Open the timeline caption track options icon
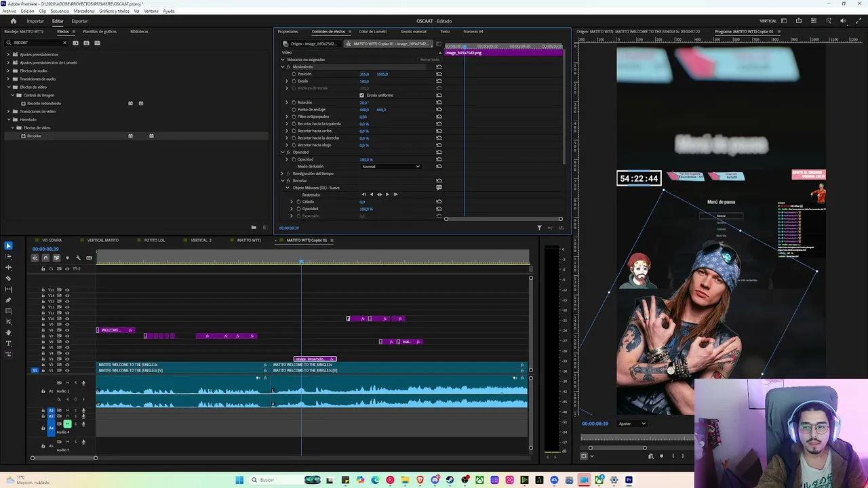The height and width of the screenshot is (488, 868). tap(89, 258)
